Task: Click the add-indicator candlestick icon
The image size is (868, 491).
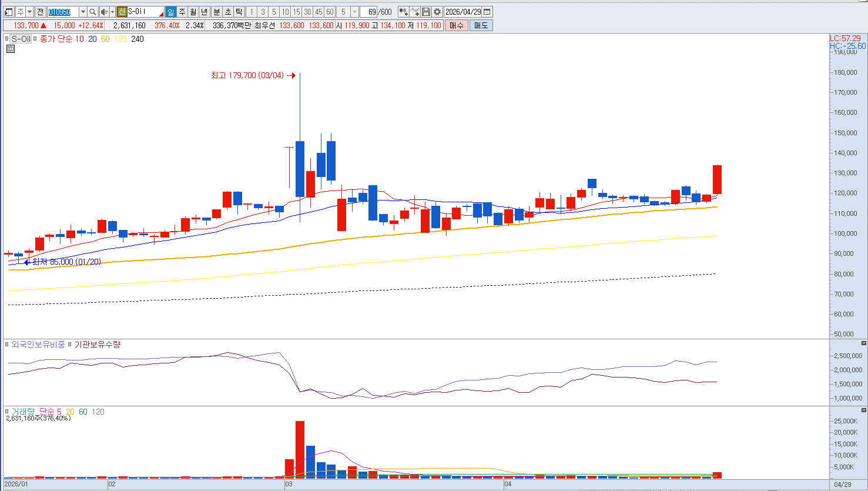Action: pyautogui.click(x=403, y=12)
